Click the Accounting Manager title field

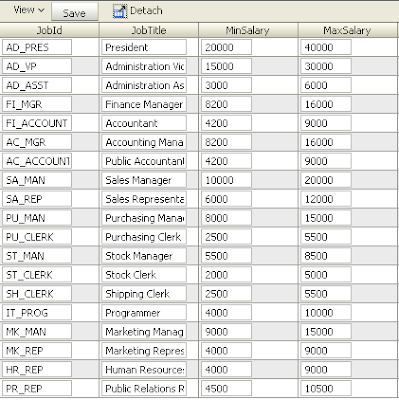click(x=144, y=142)
